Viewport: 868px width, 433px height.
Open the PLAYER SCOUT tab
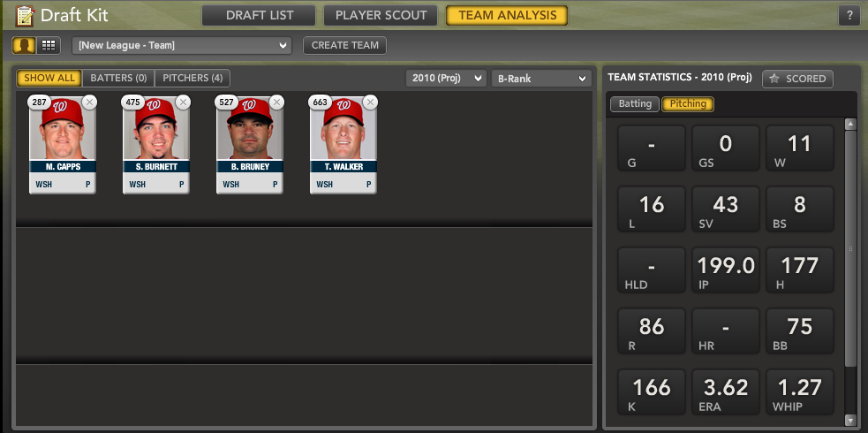tap(381, 16)
